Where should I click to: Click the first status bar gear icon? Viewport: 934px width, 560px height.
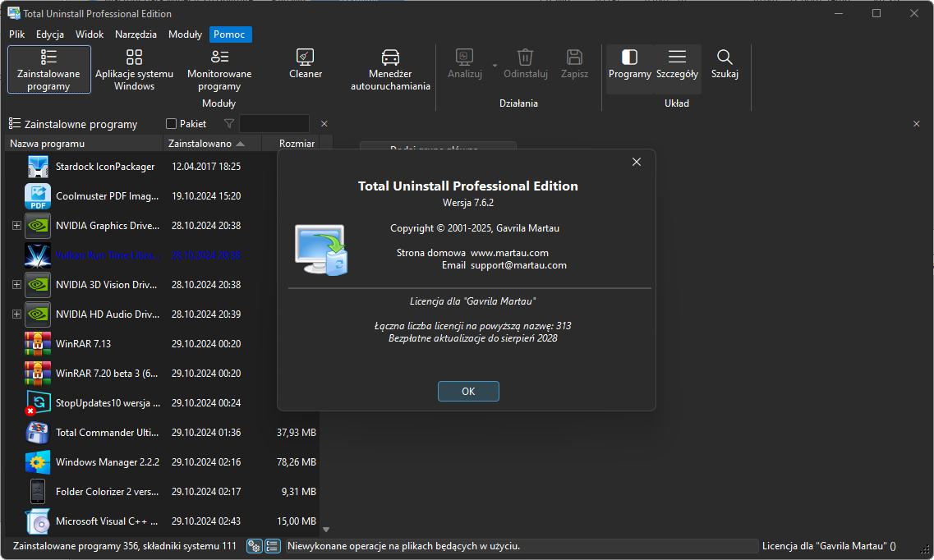[x=255, y=546]
